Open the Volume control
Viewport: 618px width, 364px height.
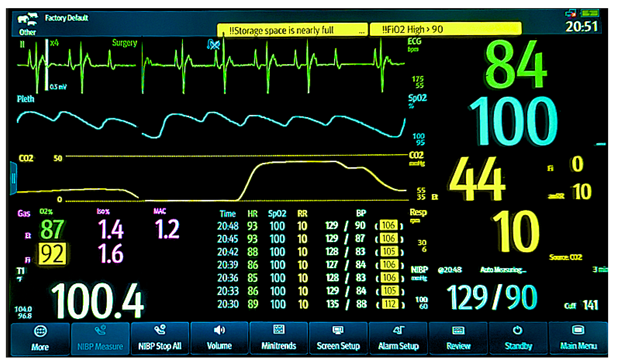pos(219,339)
